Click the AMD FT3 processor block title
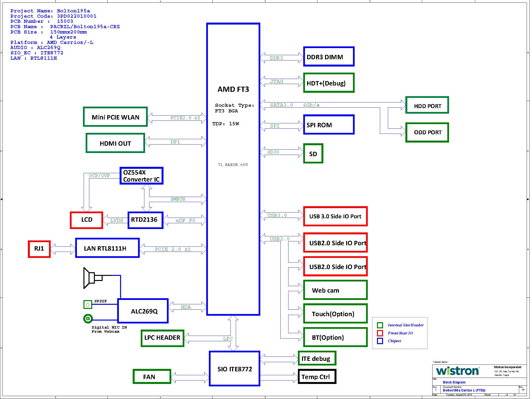Image resolution: width=532 pixels, height=399 pixels. tap(233, 89)
